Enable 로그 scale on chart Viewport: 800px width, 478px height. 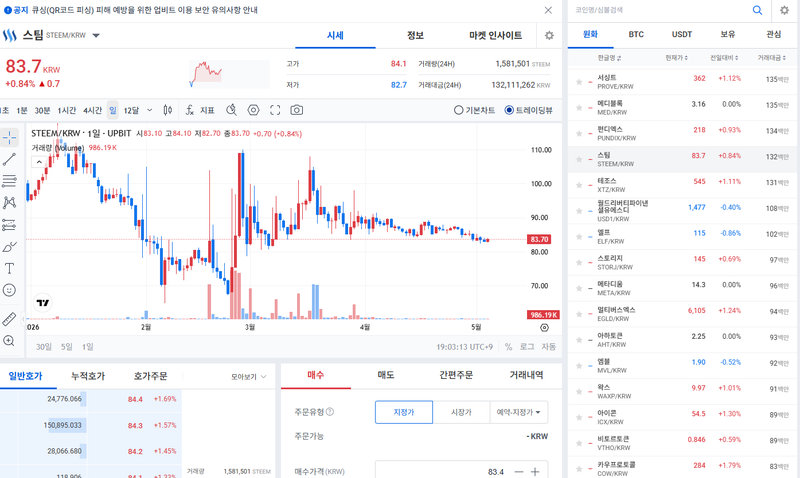click(527, 346)
